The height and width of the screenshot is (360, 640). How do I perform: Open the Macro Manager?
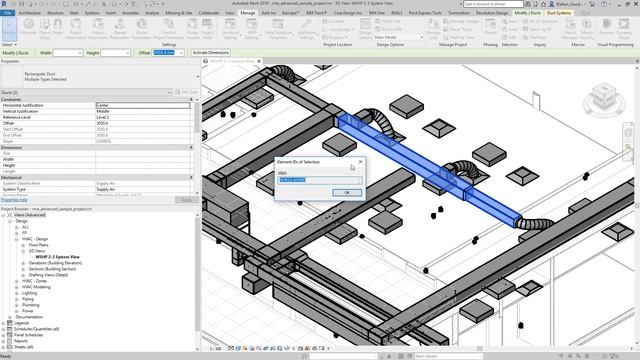point(570,28)
